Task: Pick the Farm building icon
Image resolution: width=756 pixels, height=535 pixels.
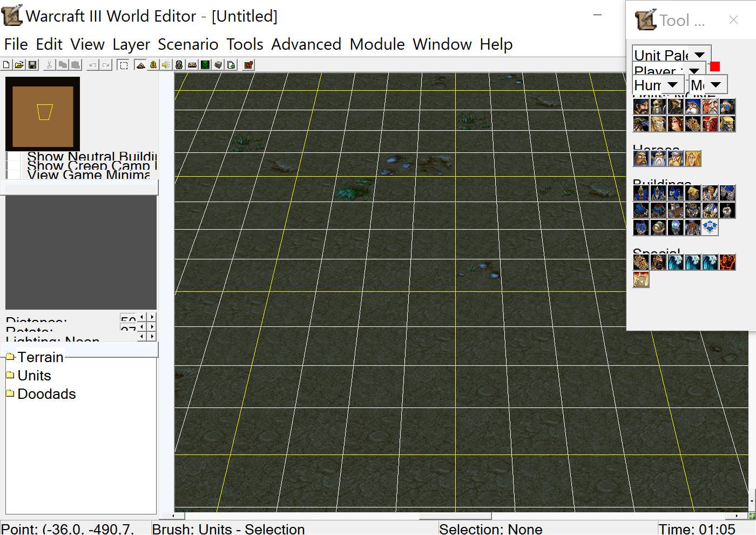Action: (x=693, y=193)
